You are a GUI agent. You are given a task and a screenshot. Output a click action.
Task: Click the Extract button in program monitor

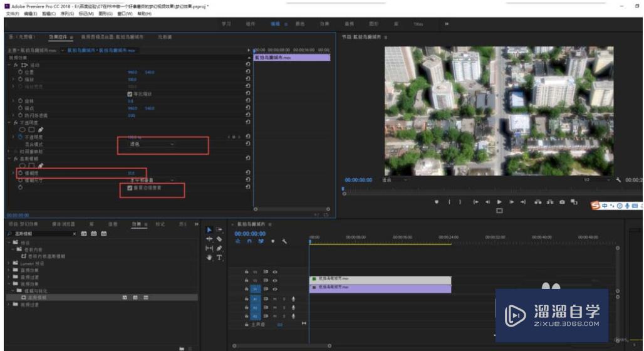(549, 202)
